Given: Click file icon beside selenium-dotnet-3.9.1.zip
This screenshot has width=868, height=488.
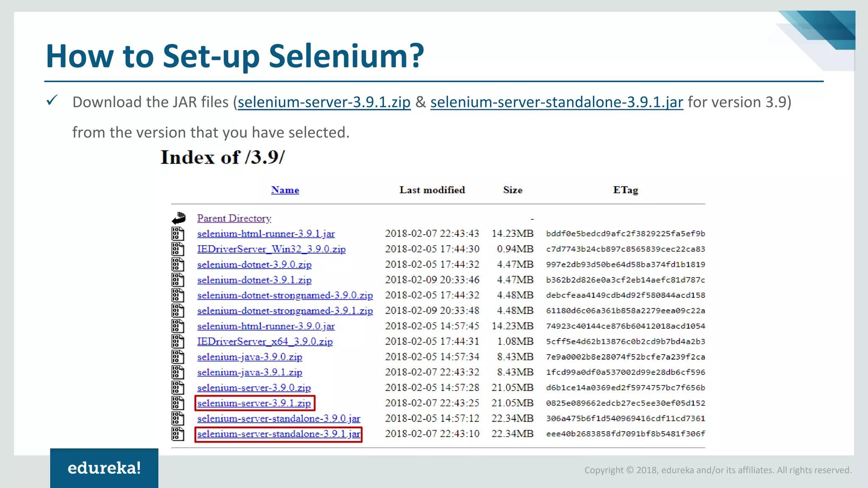Looking at the screenshot, I should (178, 280).
